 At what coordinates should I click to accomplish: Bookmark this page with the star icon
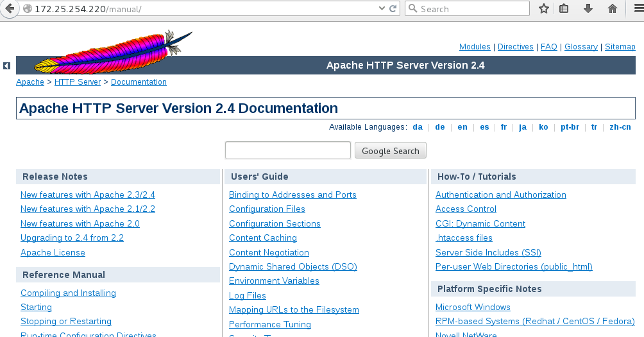tap(544, 8)
